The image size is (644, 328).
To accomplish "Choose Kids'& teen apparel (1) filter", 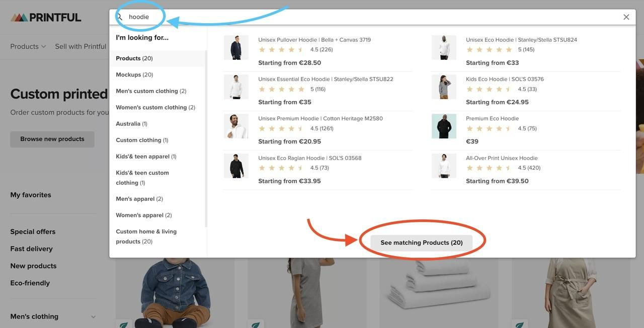I will [146, 156].
